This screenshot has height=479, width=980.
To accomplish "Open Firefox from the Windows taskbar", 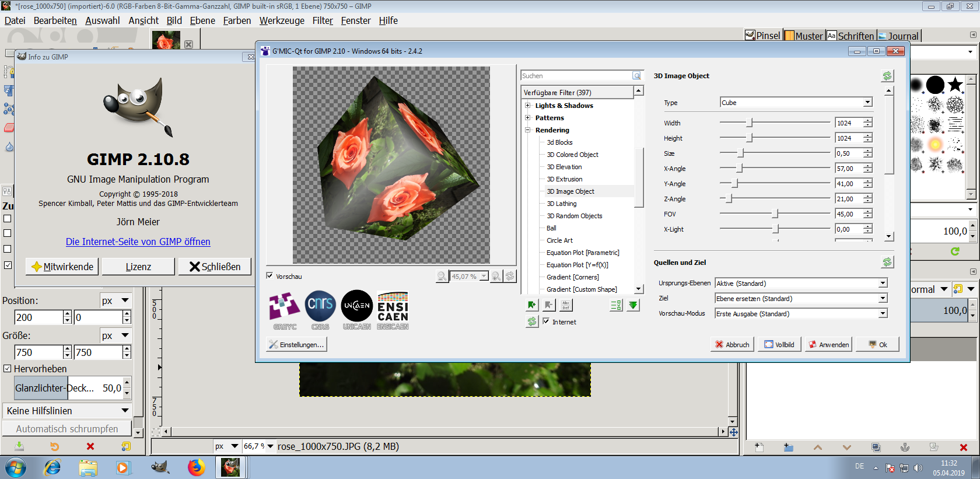I will coord(197,467).
